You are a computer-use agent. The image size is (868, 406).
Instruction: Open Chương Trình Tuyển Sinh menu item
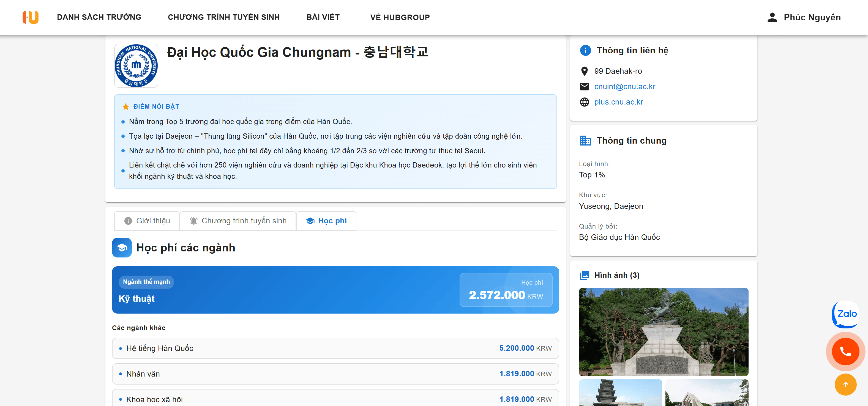[224, 17]
